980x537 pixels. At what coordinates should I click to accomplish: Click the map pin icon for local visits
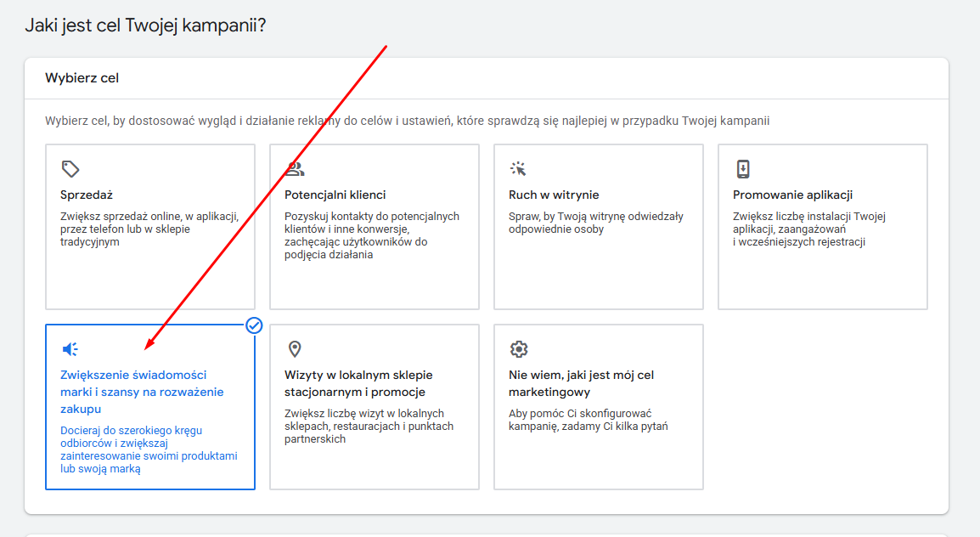point(295,349)
